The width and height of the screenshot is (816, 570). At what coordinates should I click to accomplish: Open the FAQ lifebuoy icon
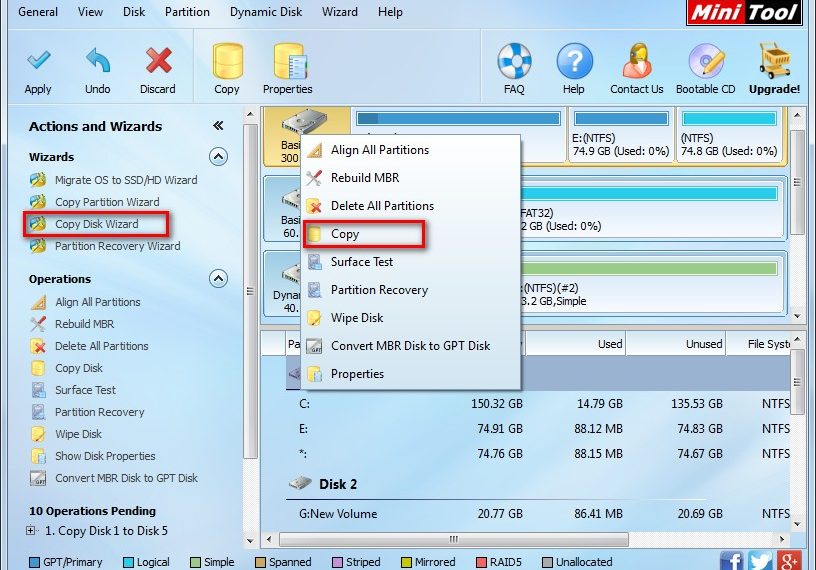click(x=514, y=61)
